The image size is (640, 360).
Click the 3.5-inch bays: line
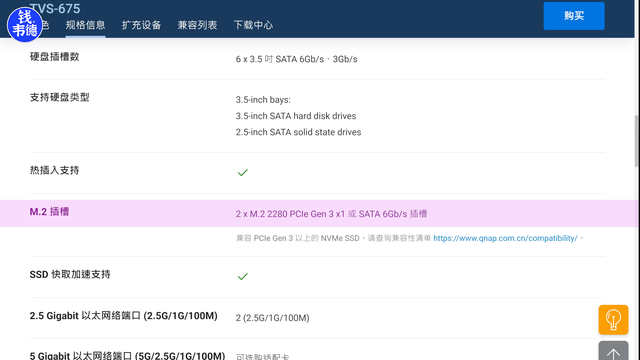point(263,100)
